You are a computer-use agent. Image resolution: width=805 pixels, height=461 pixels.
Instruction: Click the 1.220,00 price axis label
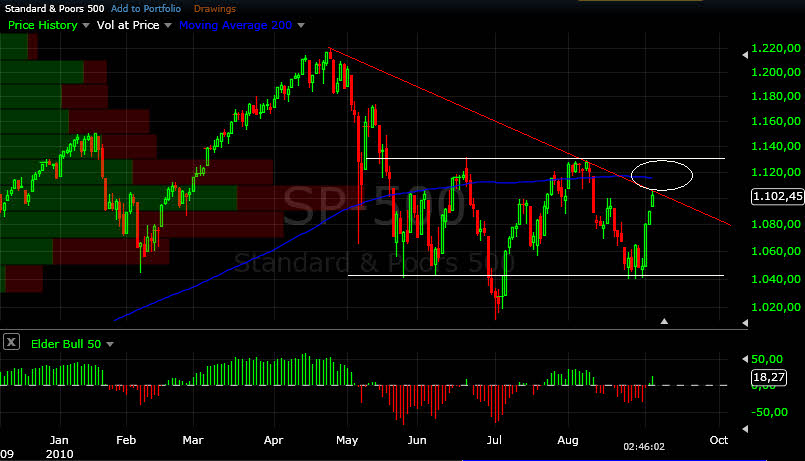pyautogui.click(x=776, y=48)
